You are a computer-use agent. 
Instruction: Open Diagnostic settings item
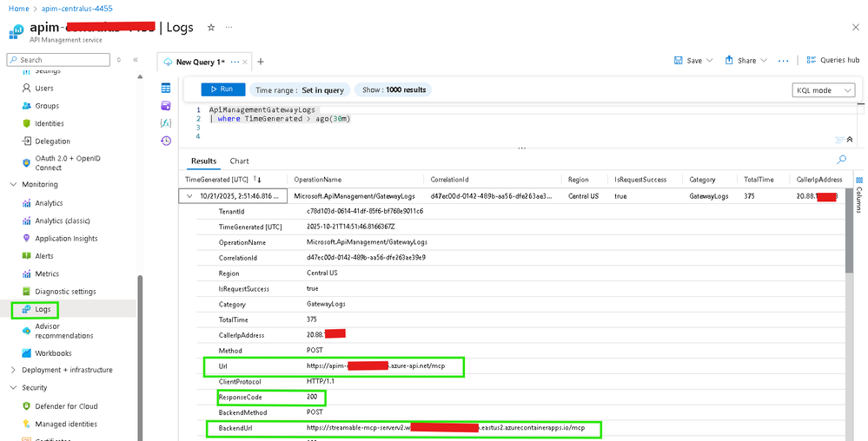tap(65, 292)
